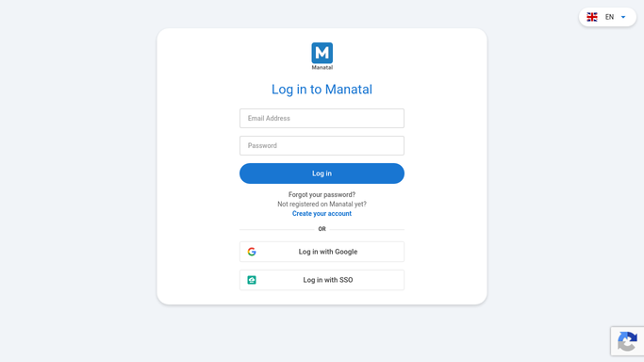Viewport: 644px width, 362px height.
Task: Focus the Email Address field
Action: tap(322, 118)
